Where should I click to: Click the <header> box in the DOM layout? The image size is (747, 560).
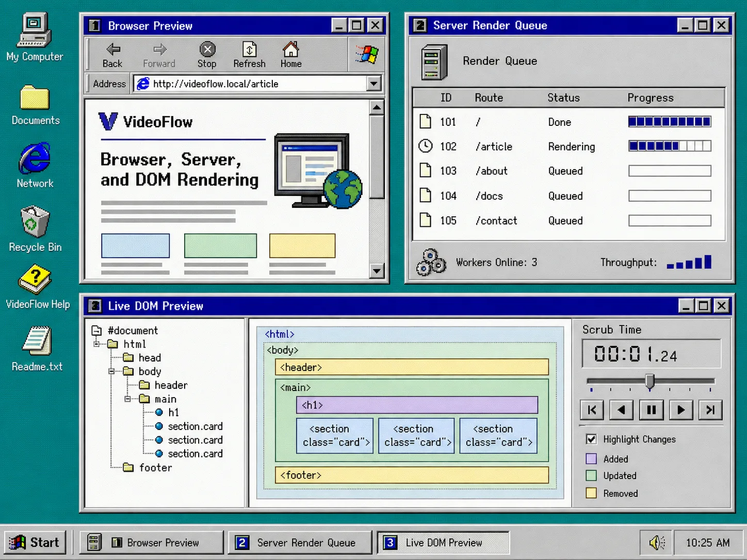[x=412, y=367]
